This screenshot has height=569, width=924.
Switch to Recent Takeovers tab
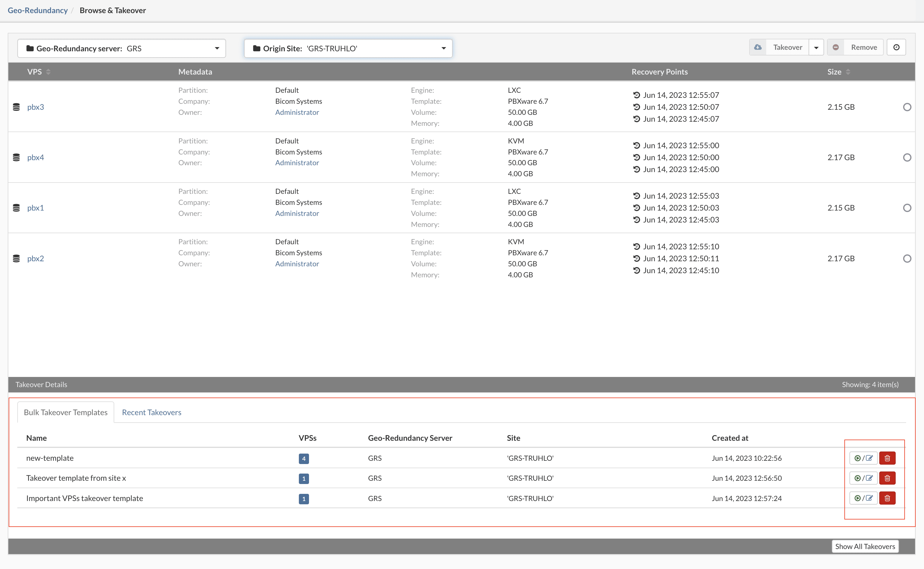click(x=151, y=412)
